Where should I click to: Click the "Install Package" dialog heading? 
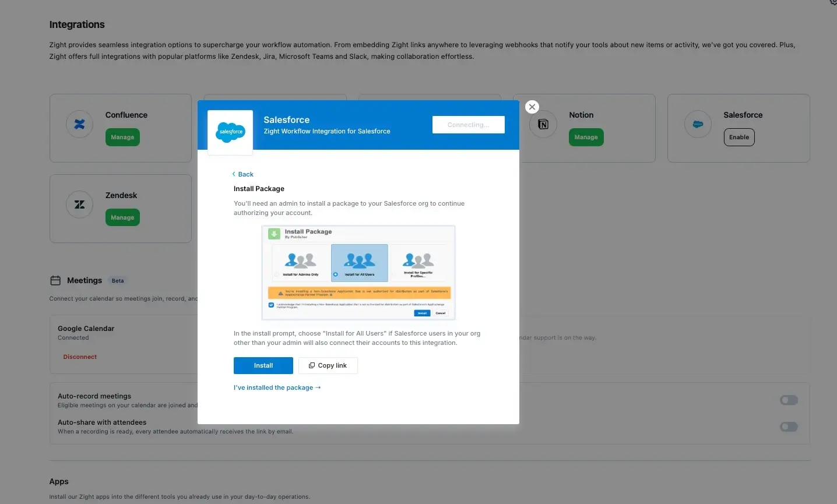click(259, 189)
